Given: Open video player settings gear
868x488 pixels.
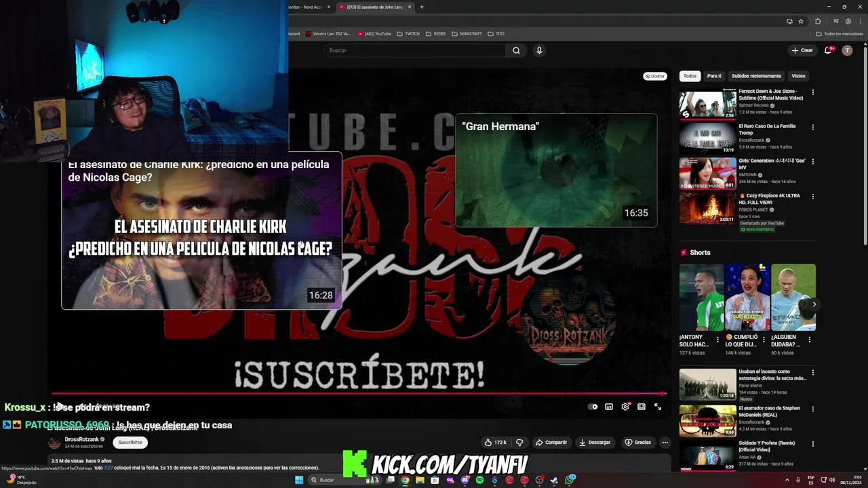Looking at the screenshot, I should pyautogui.click(x=625, y=407).
